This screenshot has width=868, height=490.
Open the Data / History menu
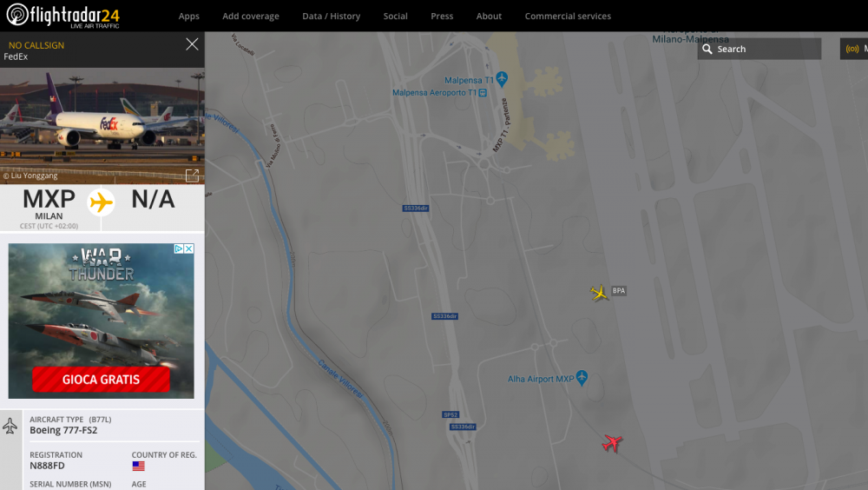pos(331,16)
